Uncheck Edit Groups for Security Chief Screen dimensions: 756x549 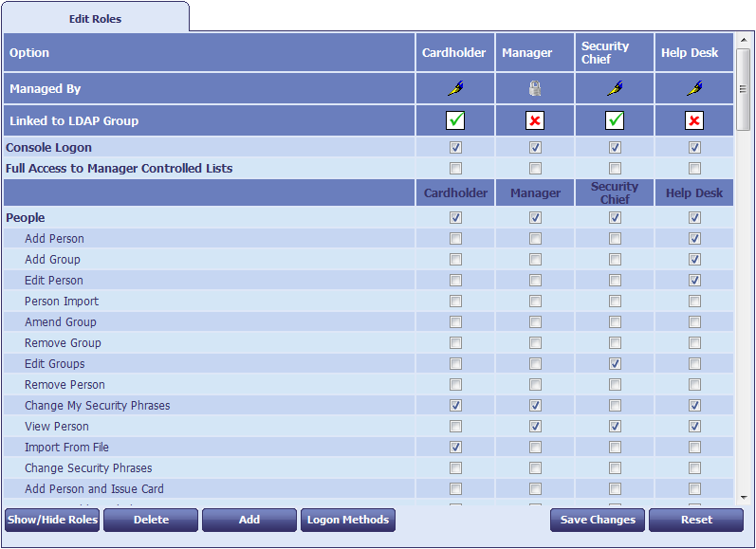click(x=615, y=364)
